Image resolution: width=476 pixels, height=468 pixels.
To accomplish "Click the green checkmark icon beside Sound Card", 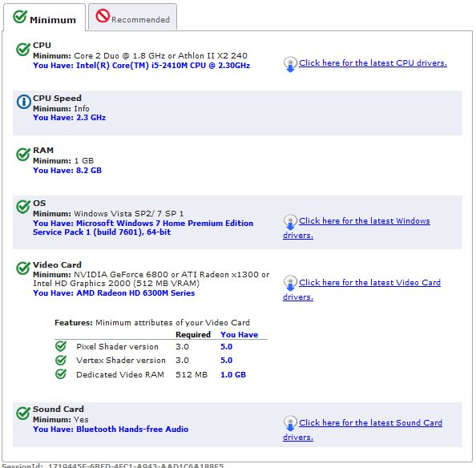I will coord(23,414).
